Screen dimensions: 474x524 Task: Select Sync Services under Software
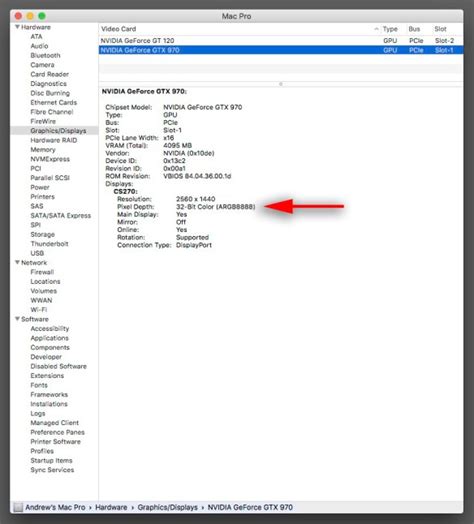coord(52,470)
